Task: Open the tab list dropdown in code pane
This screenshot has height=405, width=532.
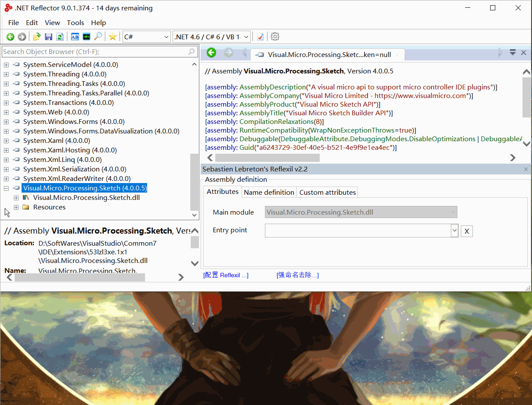Action: [513, 52]
